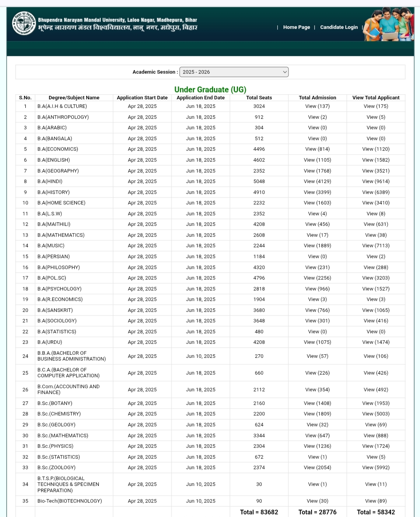Screen dimensions: 420x517
Task: Open View (5992) applicants for B.Sc.(ZOOLOGY)
Action: click(376, 468)
